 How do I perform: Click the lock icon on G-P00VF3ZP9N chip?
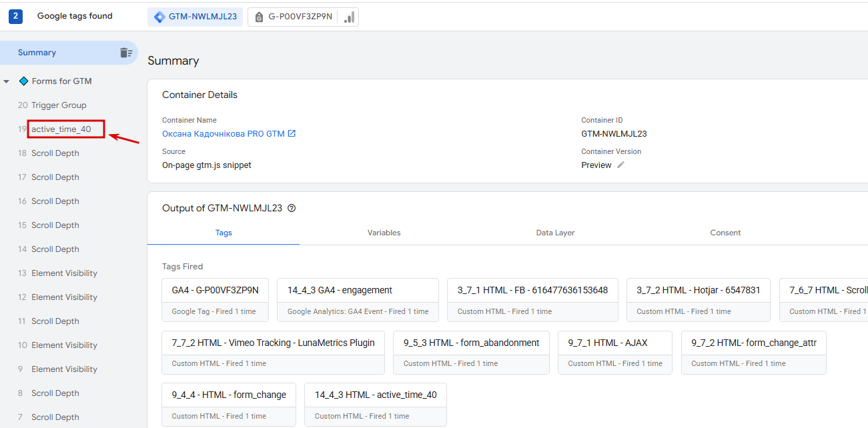pos(259,17)
